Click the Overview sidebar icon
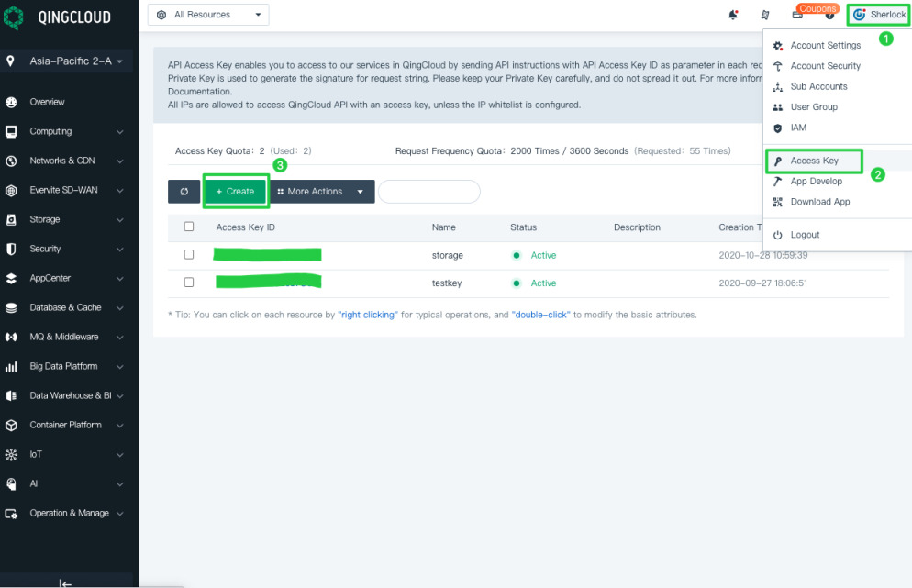Screen dimensions: 912x588 11,102
